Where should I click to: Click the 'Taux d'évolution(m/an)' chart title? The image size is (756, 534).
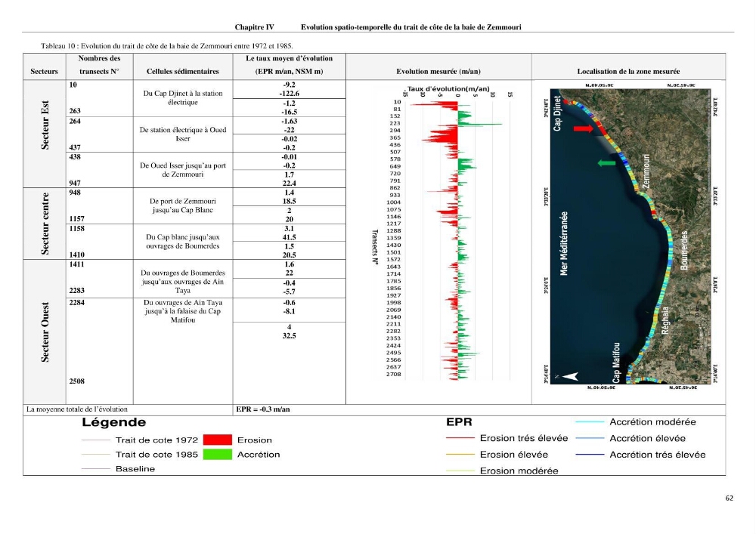click(448, 88)
